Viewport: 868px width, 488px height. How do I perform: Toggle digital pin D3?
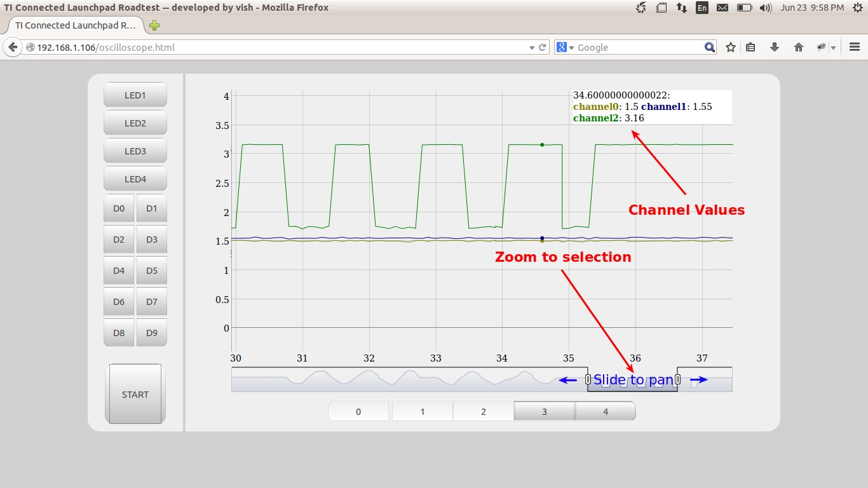point(152,240)
